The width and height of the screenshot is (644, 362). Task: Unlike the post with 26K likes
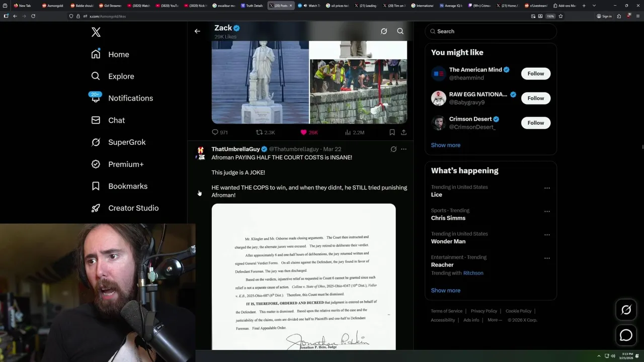309,132
